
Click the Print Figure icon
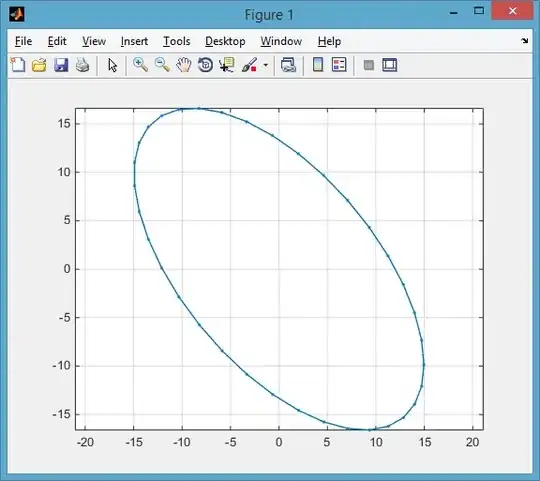(82, 65)
